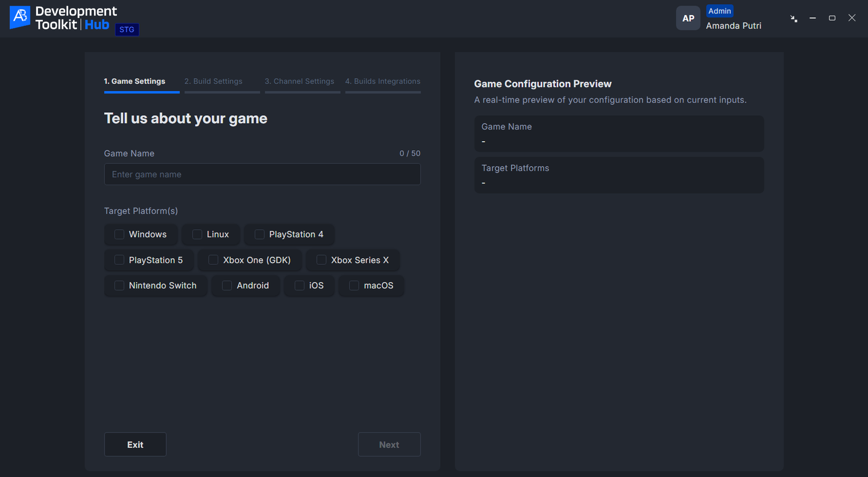Select the PlayStation 5 checkbox
The height and width of the screenshot is (477, 868).
pos(119,260)
